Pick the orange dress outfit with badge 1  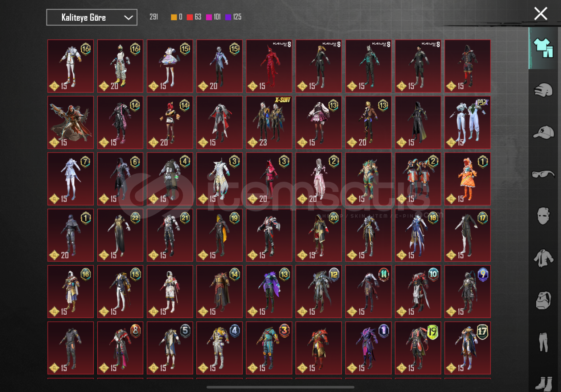coord(468,179)
